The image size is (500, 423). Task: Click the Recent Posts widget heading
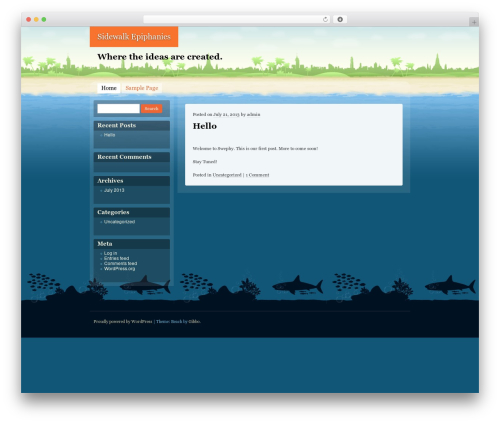pos(116,125)
